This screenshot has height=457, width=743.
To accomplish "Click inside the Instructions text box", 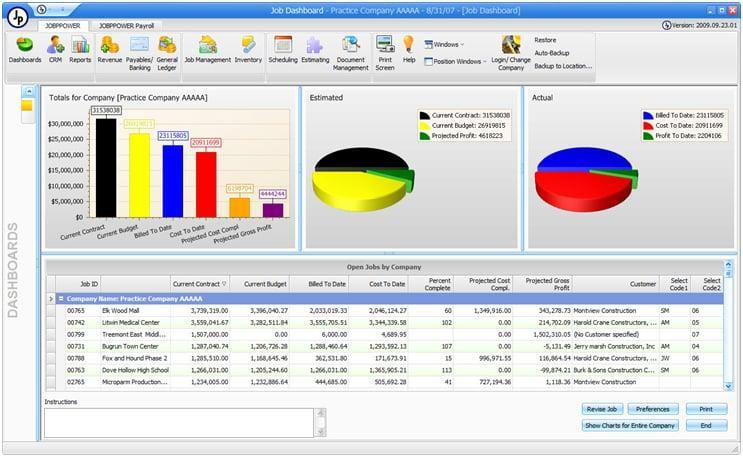I will pos(179,422).
